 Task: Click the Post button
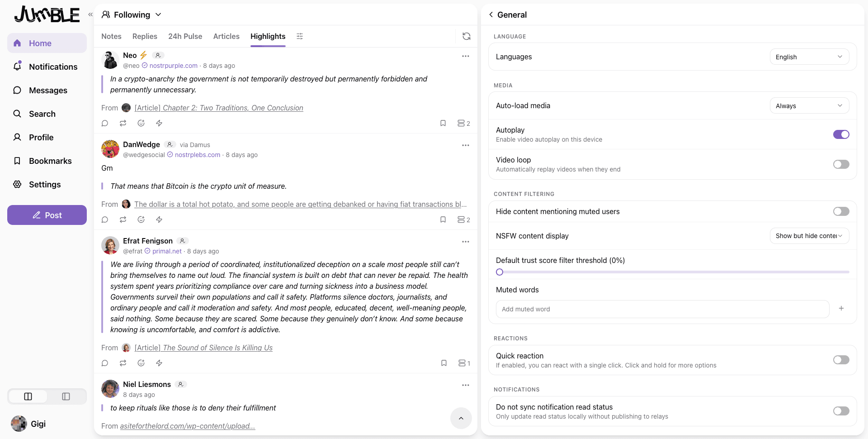click(x=47, y=215)
